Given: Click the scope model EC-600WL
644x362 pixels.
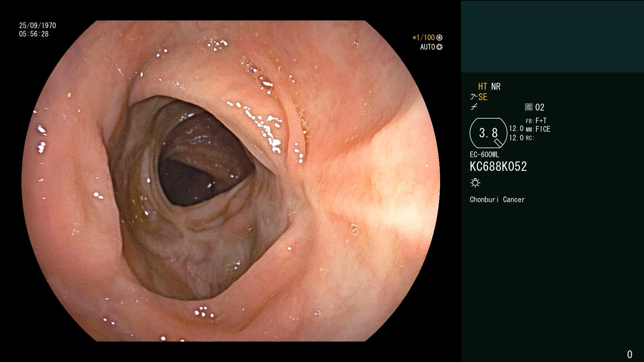Looking at the screenshot, I should click(484, 155).
